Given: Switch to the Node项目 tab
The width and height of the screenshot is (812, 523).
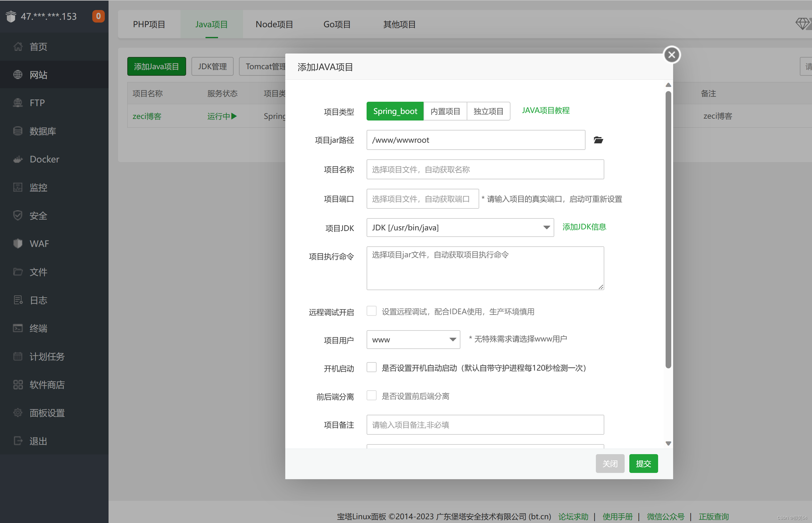Looking at the screenshot, I should [274, 24].
